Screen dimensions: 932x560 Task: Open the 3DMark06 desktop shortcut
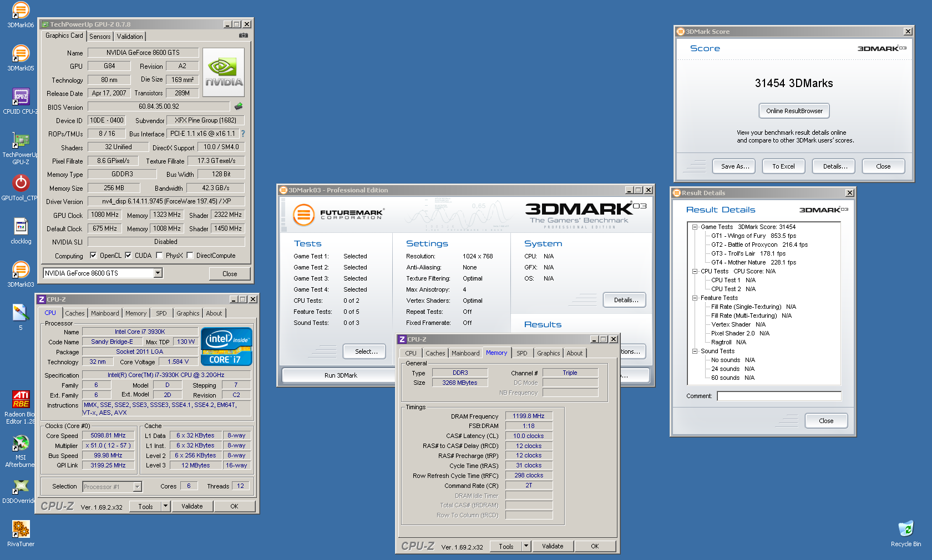coord(21,15)
